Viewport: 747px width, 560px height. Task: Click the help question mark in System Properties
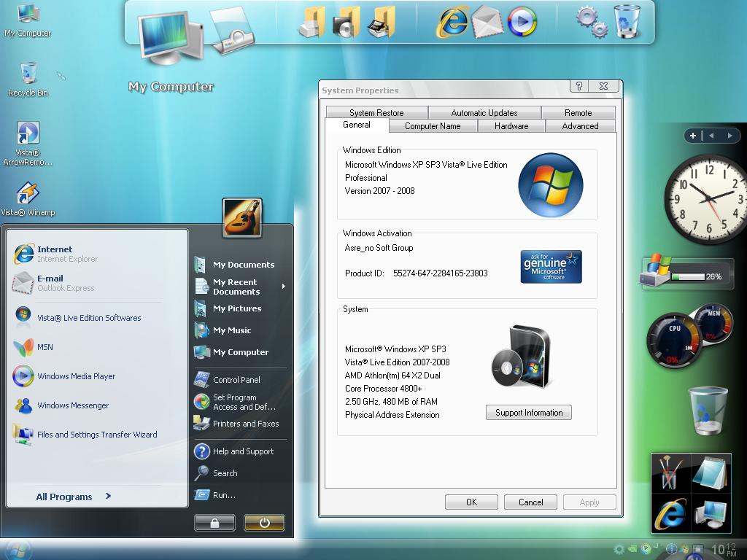coord(578,86)
